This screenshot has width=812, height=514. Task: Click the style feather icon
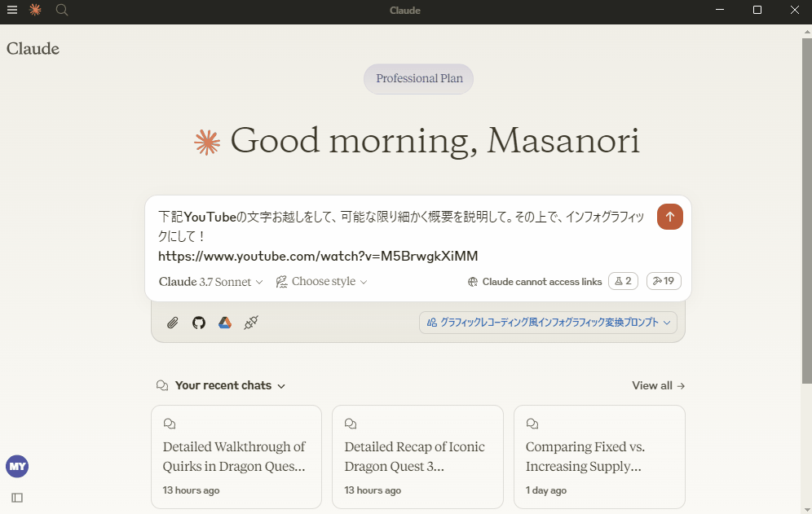[x=282, y=282]
